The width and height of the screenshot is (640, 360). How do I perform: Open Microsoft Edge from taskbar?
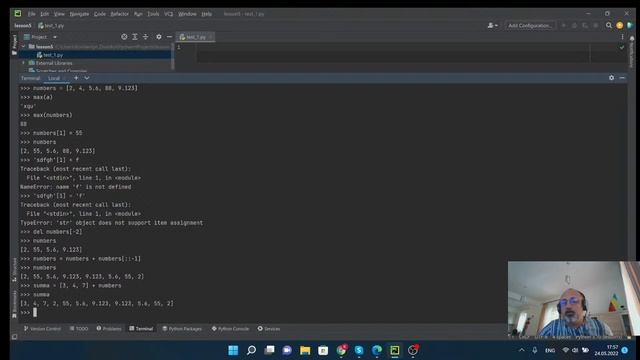tap(377, 350)
